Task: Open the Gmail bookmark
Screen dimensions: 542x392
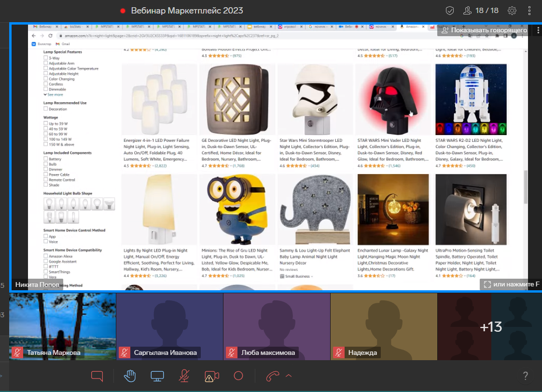Action: (x=63, y=44)
